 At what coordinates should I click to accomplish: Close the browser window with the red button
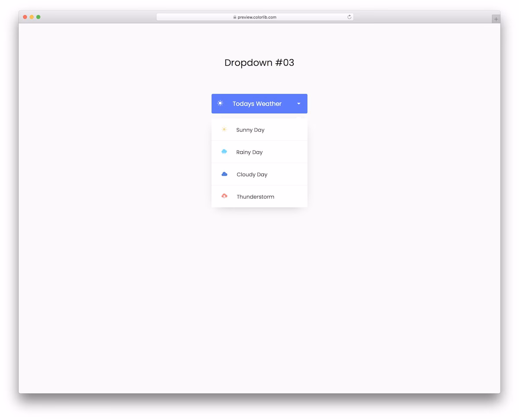pos(25,17)
